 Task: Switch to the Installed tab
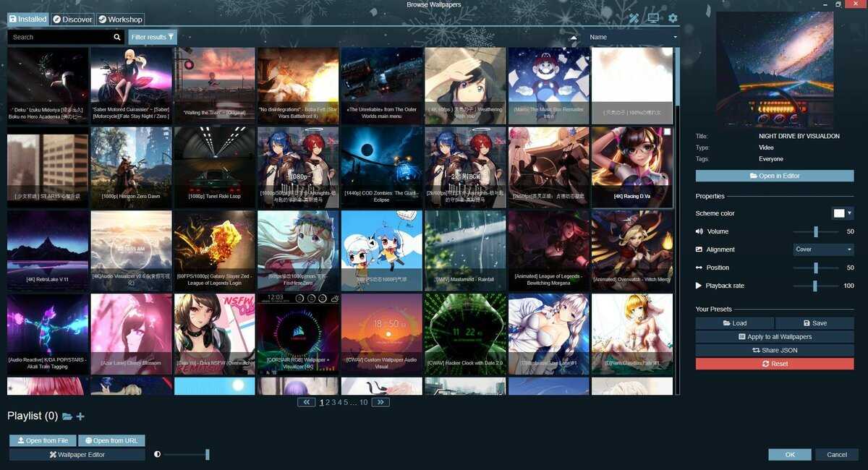[x=28, y=20]
